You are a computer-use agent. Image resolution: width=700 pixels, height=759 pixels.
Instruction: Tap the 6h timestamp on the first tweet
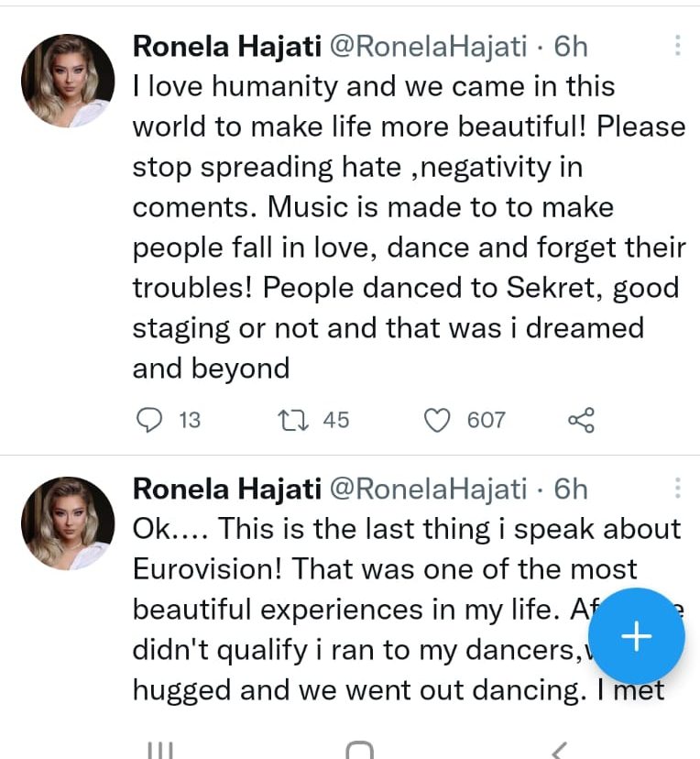571,46
